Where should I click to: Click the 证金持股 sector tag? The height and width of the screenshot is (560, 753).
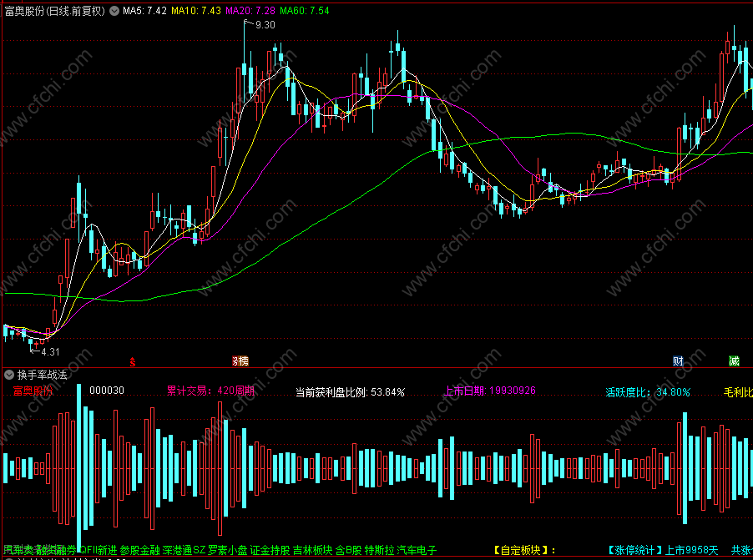click(x=270, y=550)
